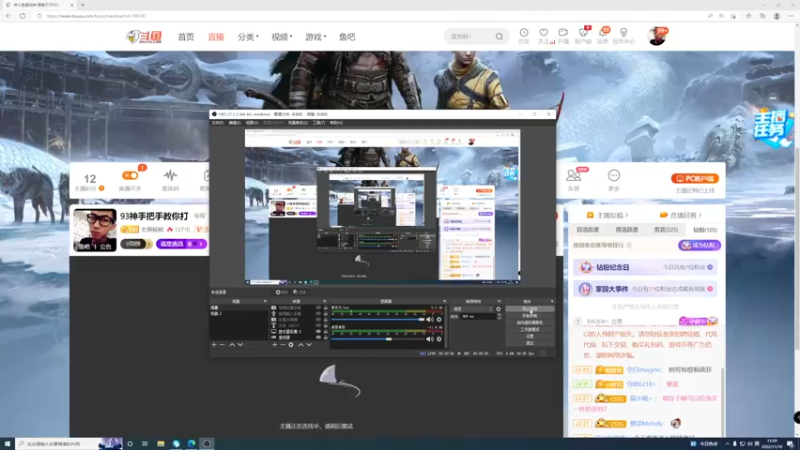Open the OBS scene transition type combo box
800x450 pixels.
click(473, 309)
